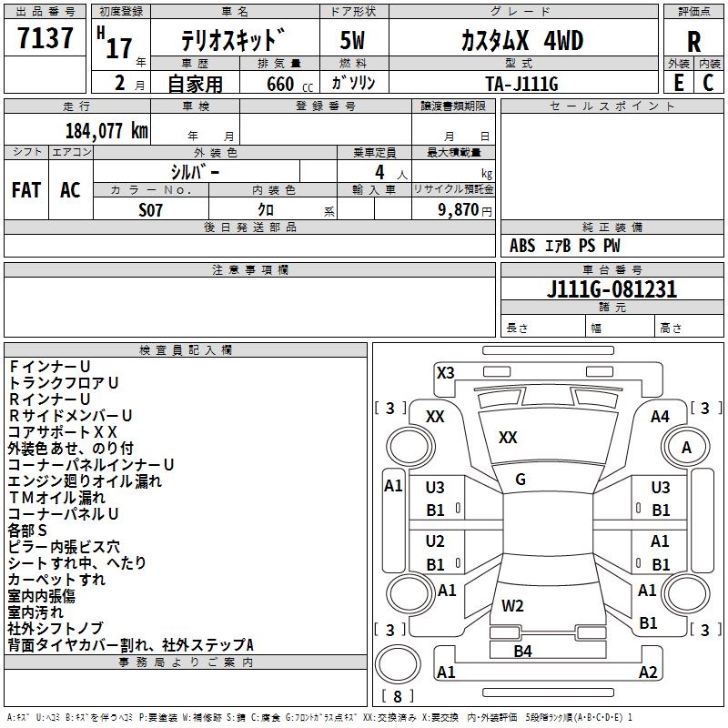Select inspector note "FインナーU"

tap(49, 367)
